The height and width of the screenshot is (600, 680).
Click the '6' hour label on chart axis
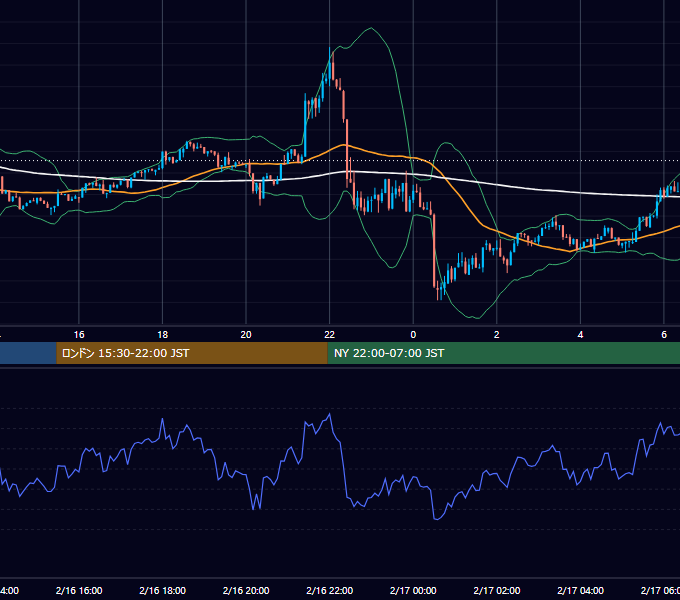coord(664,335)
